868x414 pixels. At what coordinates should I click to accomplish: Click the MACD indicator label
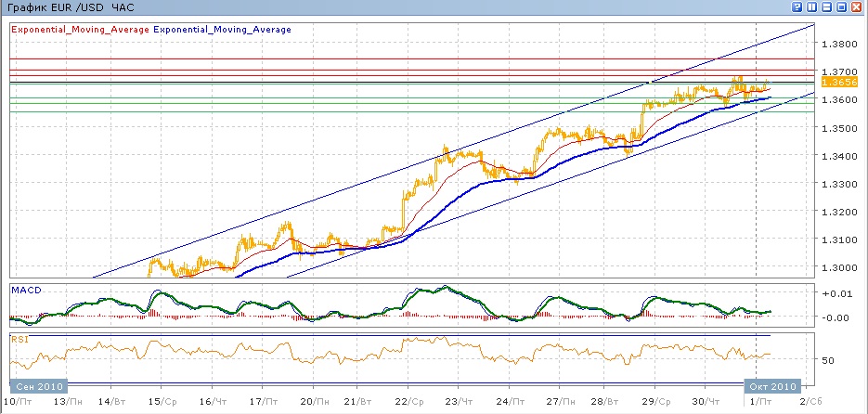click(25, 291)
